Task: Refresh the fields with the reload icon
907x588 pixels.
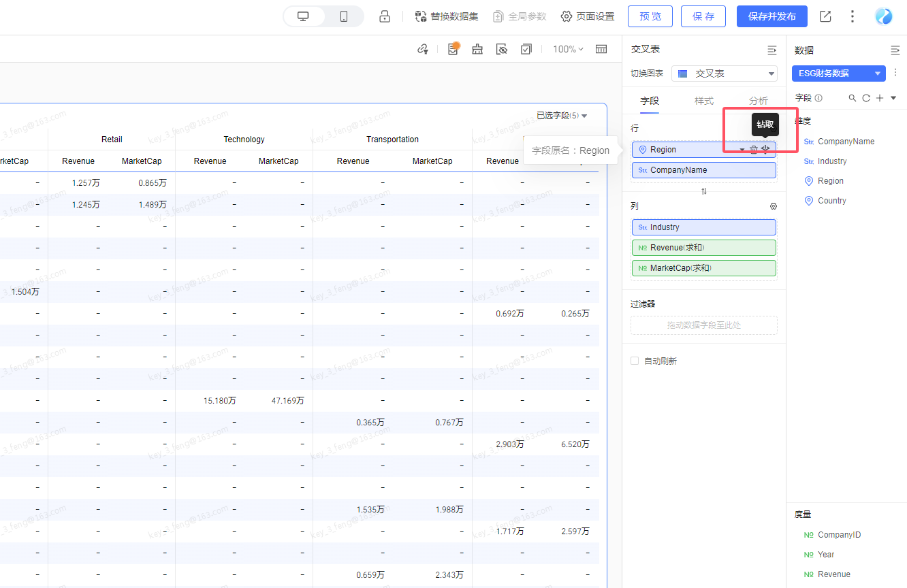Action: (866, 98)
